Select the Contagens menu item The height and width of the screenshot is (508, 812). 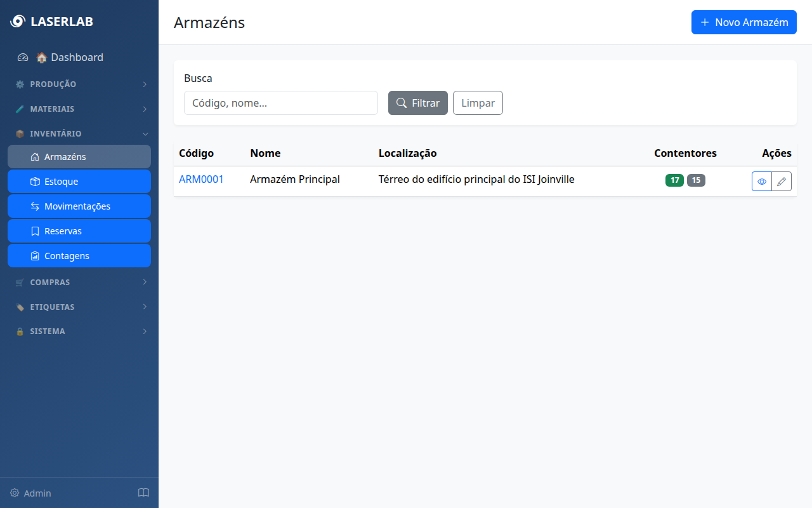click(79, 256)
